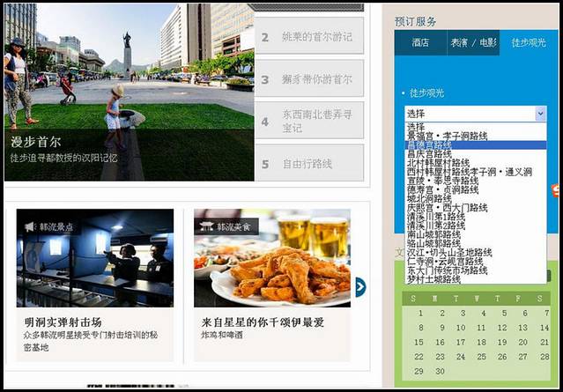Open the 来自星星的你千颂伊最爱 article
Viewport: 563px width, 392px height.
(x=263, y=322)
